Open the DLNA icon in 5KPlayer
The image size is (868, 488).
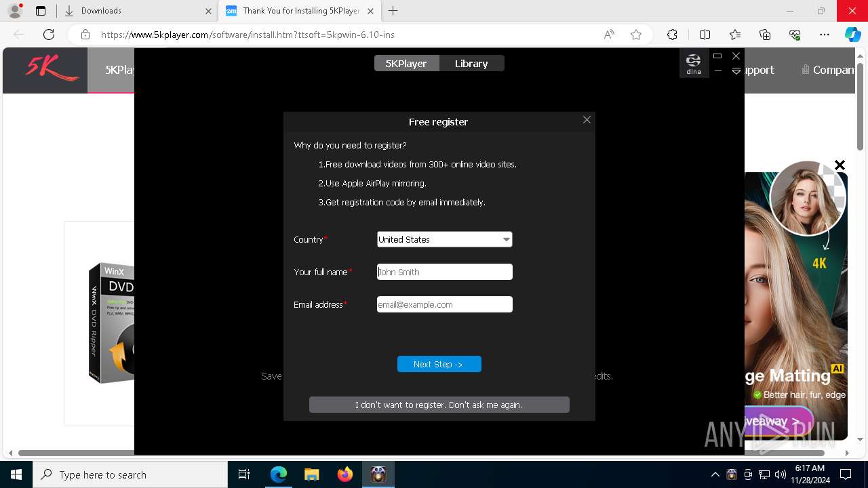(693, 64)
